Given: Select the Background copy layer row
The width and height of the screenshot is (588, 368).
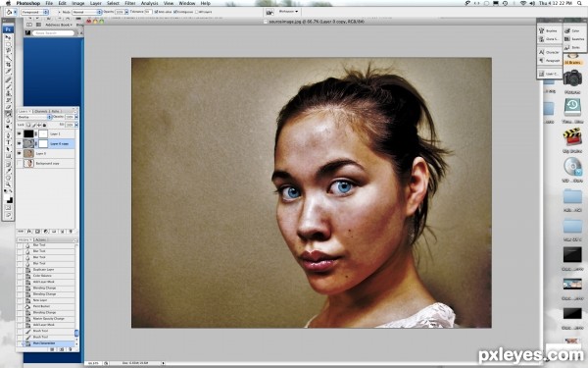Looking at the screenshot, I should [x=45, y=163].
